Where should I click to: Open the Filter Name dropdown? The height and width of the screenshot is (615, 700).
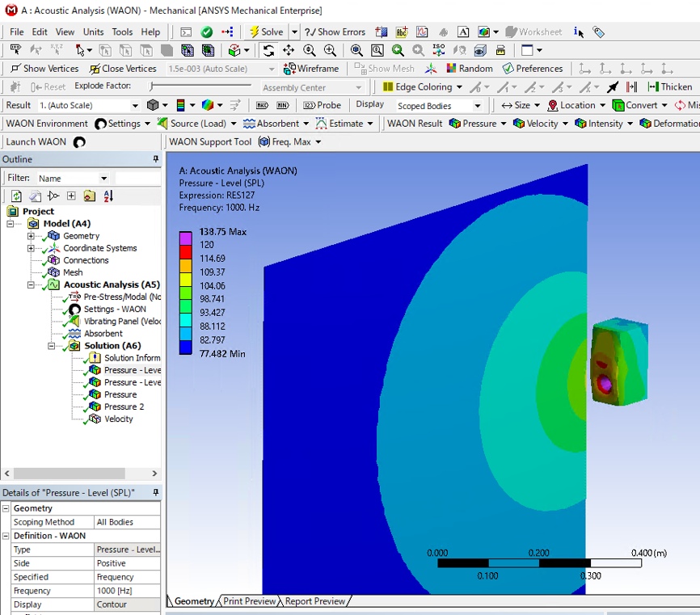point(103,179)
